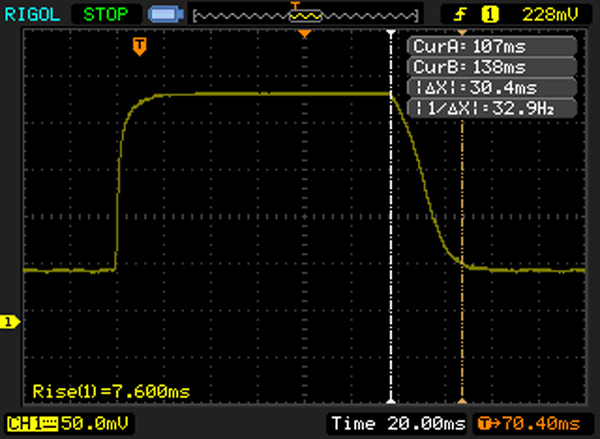Click the rising edge trigger icon
Viewport: 600px width, 439px height.
[x=460, y=15]
